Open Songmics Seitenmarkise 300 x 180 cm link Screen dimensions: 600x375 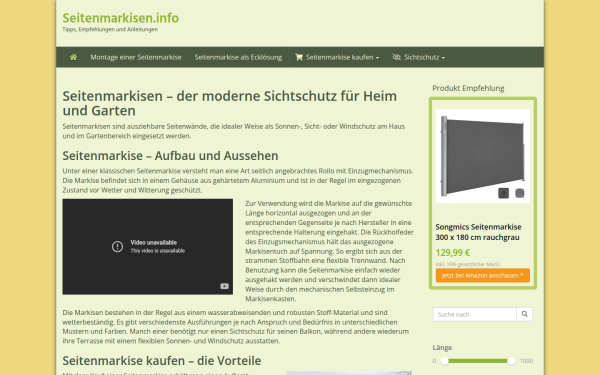tap(478, 232)
